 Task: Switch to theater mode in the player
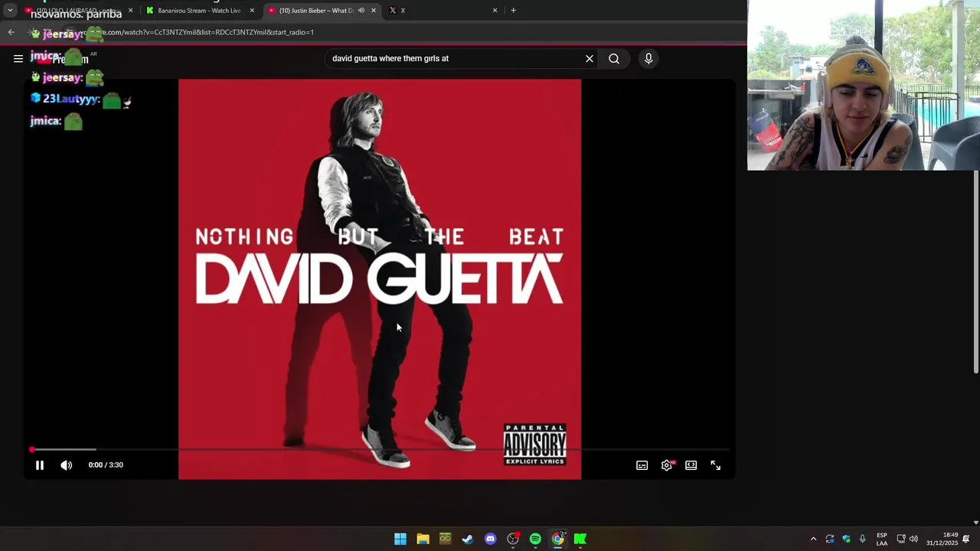(691, 465)
